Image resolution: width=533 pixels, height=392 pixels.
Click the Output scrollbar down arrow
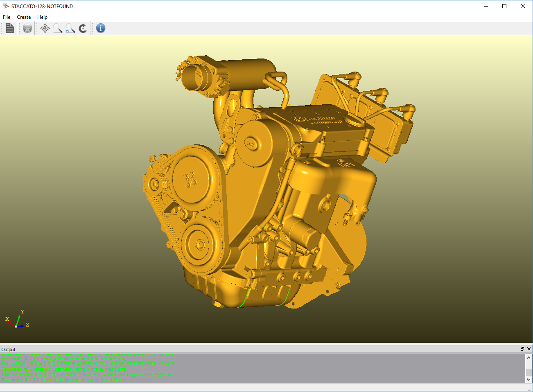[528, 379]
